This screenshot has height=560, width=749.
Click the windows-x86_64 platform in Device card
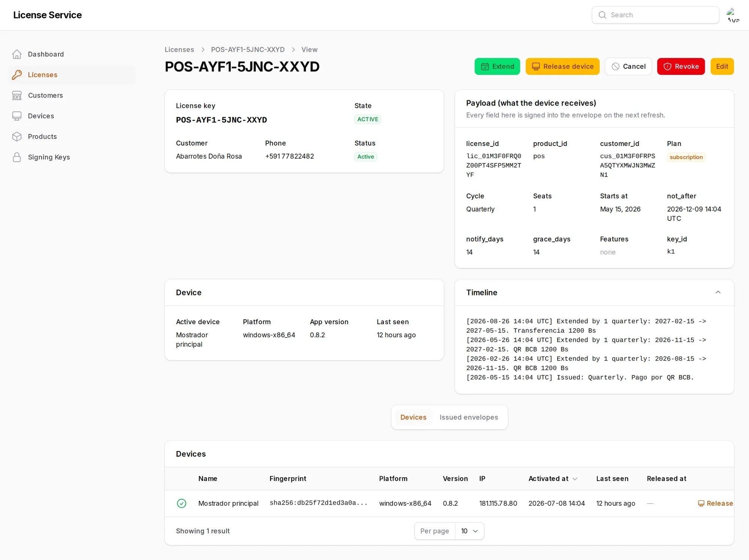point(269,335)
